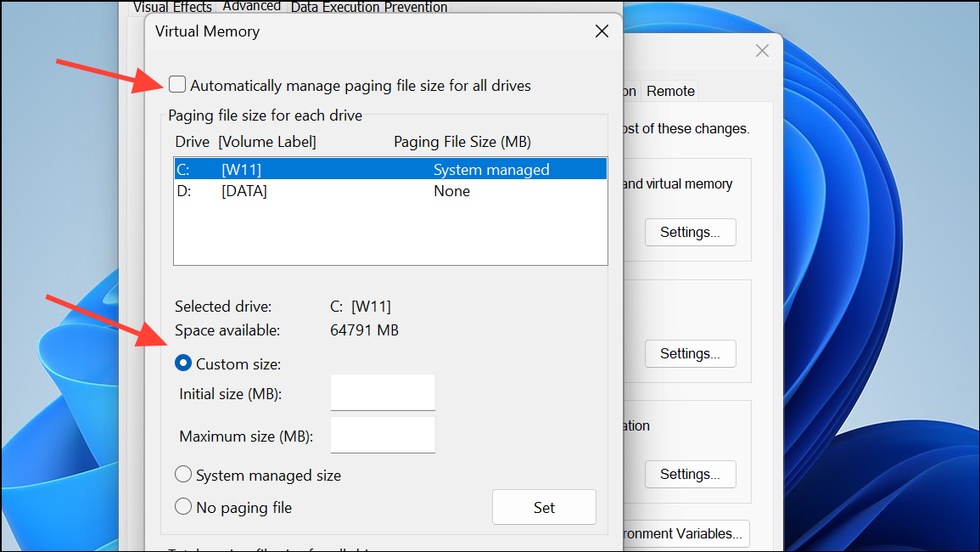Click inside the Maximum size field

click(x=382, y=435)
